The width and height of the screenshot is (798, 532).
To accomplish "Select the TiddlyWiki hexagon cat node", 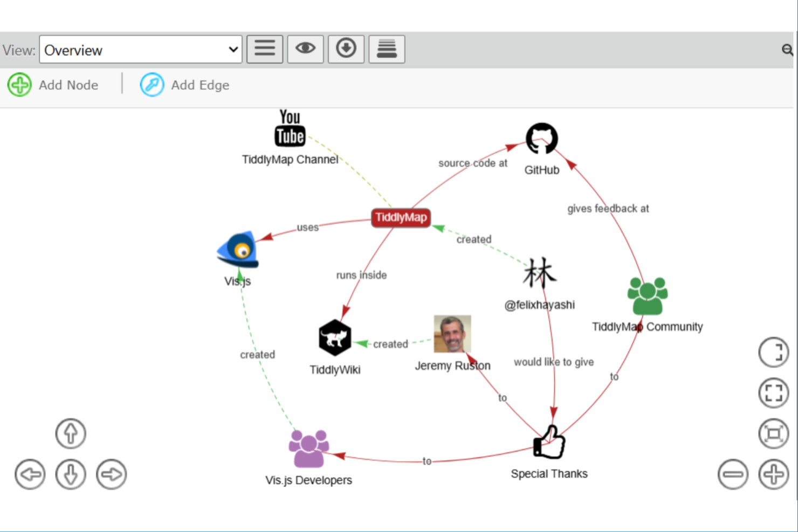I will pos(335,338).
